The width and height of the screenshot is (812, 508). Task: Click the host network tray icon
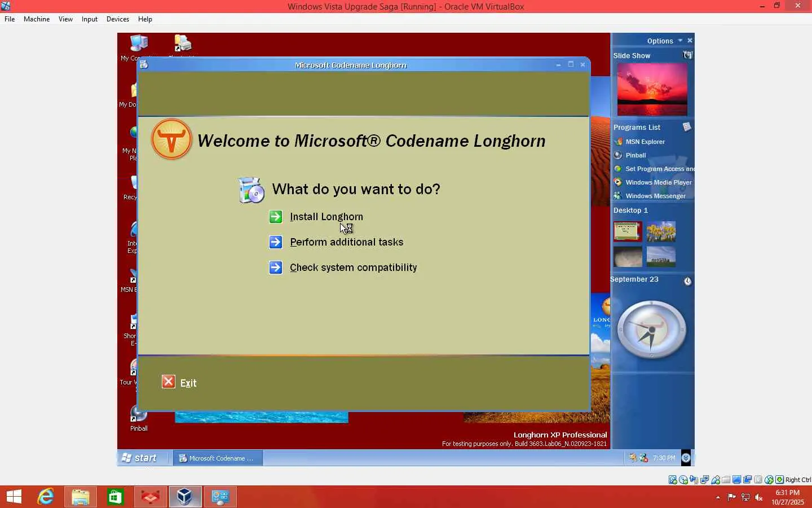click(745, 497)
